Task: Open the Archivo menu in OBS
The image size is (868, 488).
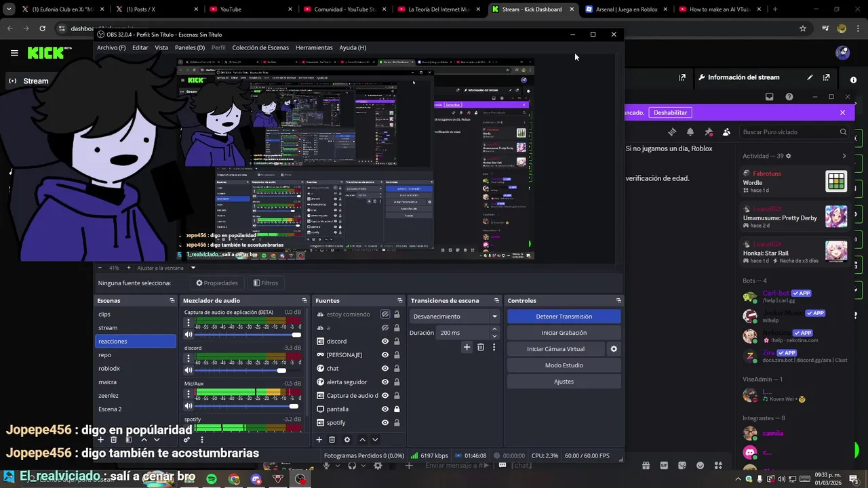Action: (111, 47)
